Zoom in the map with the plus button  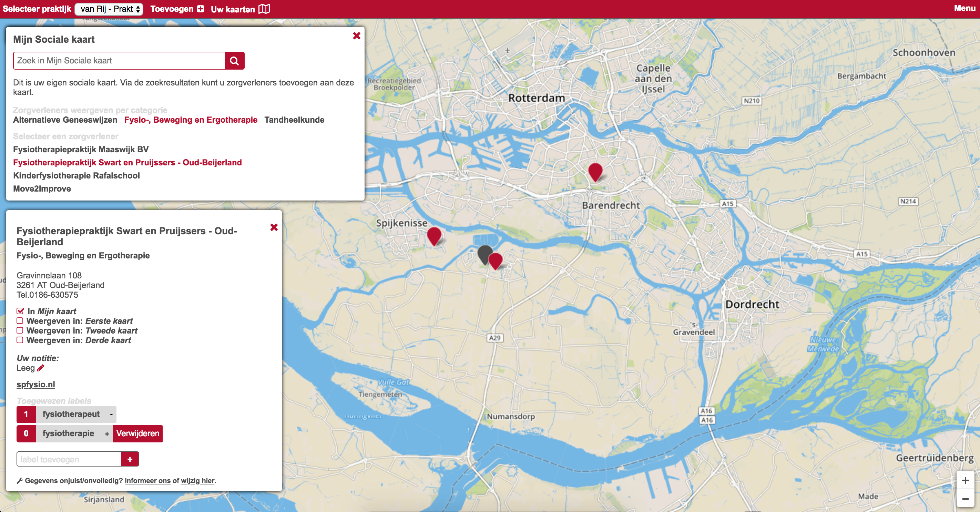(965, 480)
